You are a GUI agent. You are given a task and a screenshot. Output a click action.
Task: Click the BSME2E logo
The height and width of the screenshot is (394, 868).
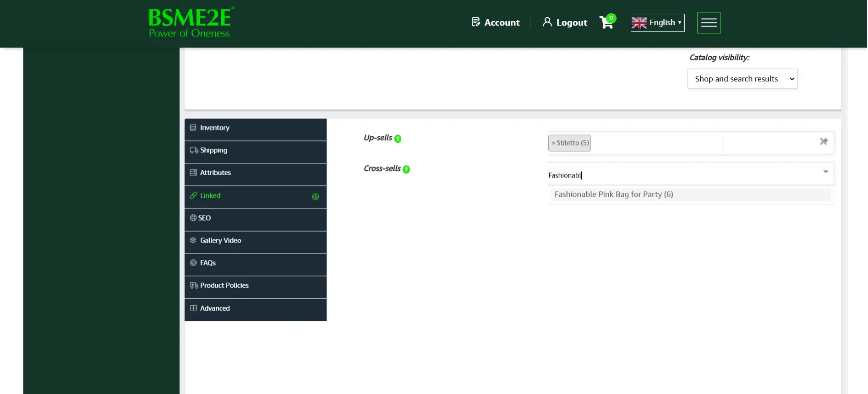(191, 22)
